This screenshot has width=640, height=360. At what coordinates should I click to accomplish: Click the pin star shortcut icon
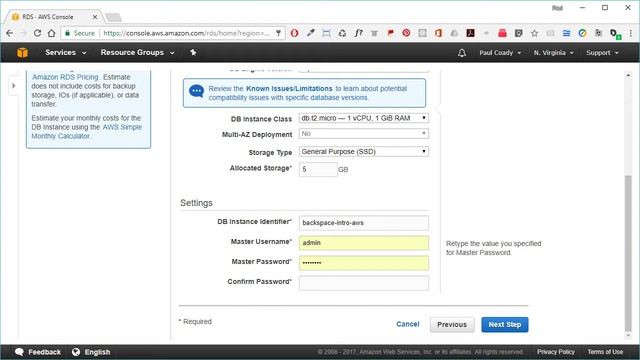coord(193,52)
